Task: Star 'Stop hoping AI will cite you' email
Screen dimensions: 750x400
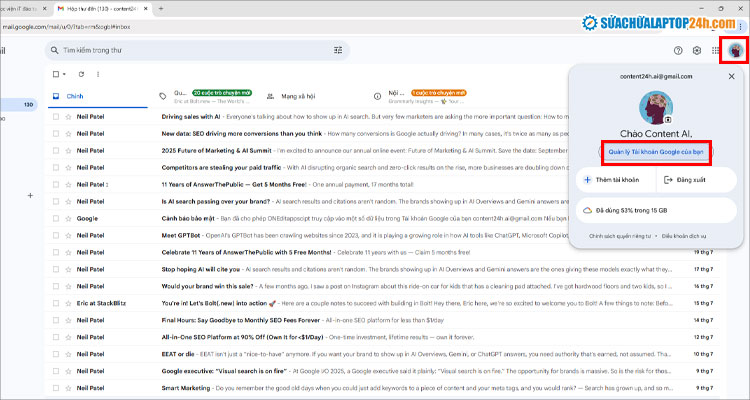Action: [x=68, y=269]
